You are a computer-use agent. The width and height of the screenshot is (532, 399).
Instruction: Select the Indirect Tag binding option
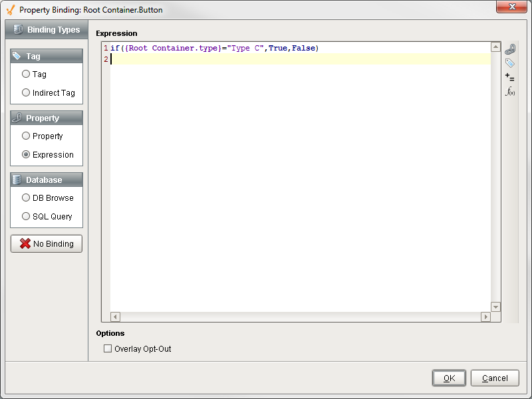[25, 92]
